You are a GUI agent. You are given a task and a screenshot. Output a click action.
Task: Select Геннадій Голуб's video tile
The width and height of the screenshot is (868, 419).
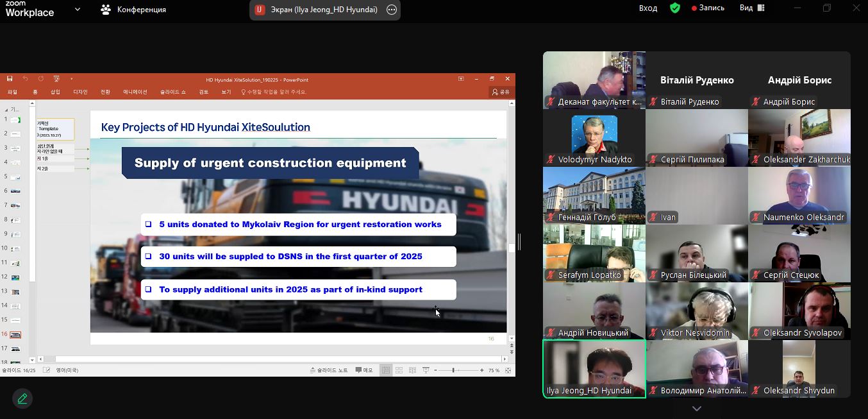(594, 196)
